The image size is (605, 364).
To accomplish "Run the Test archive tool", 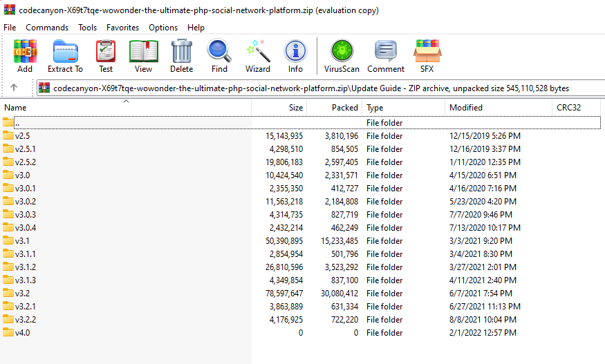I will click(106, 56).
